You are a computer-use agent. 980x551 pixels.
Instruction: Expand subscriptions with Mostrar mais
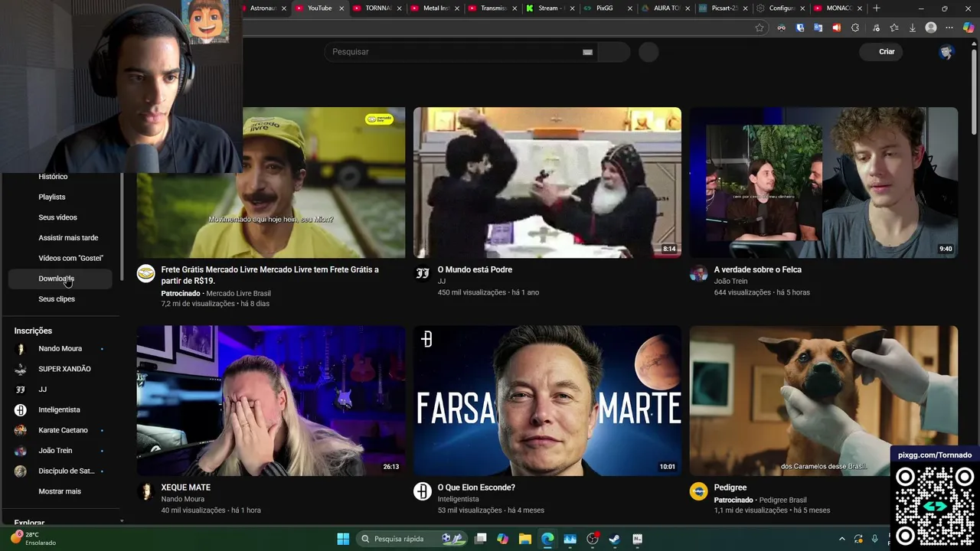tap(60, 491)
